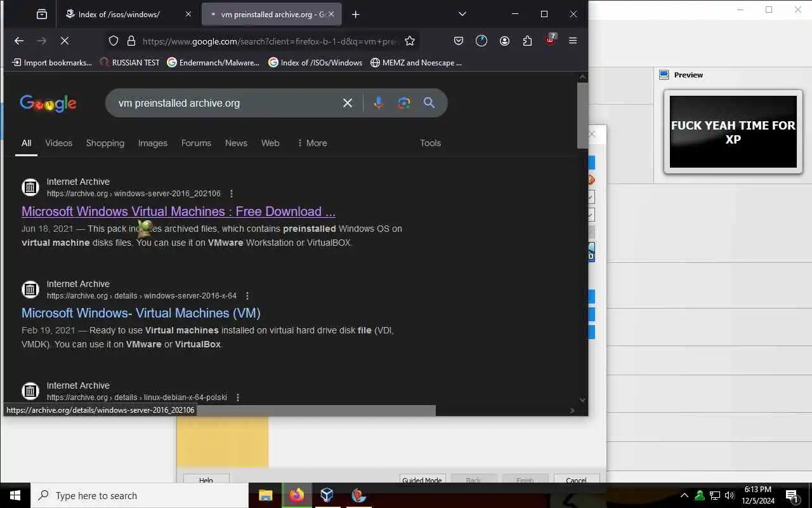Switch to Web results tab
This screenshot has width=812, height=508.
click(x=270, y=143)
